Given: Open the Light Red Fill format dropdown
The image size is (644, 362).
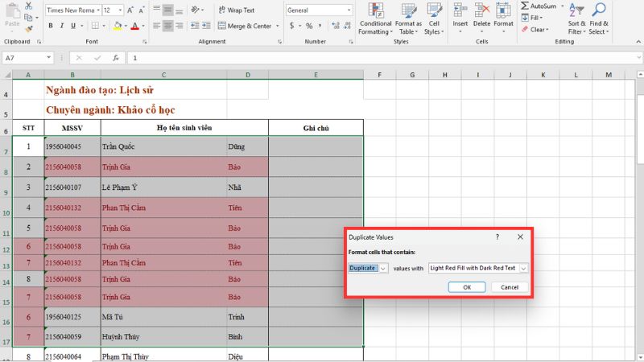Looking at the screenshot, I should [x=523, y=268].
